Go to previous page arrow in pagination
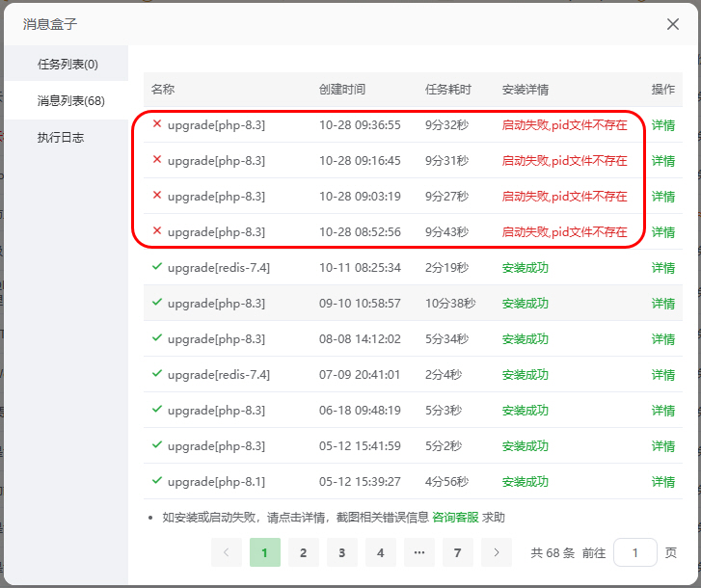 (x=227, y=552)
